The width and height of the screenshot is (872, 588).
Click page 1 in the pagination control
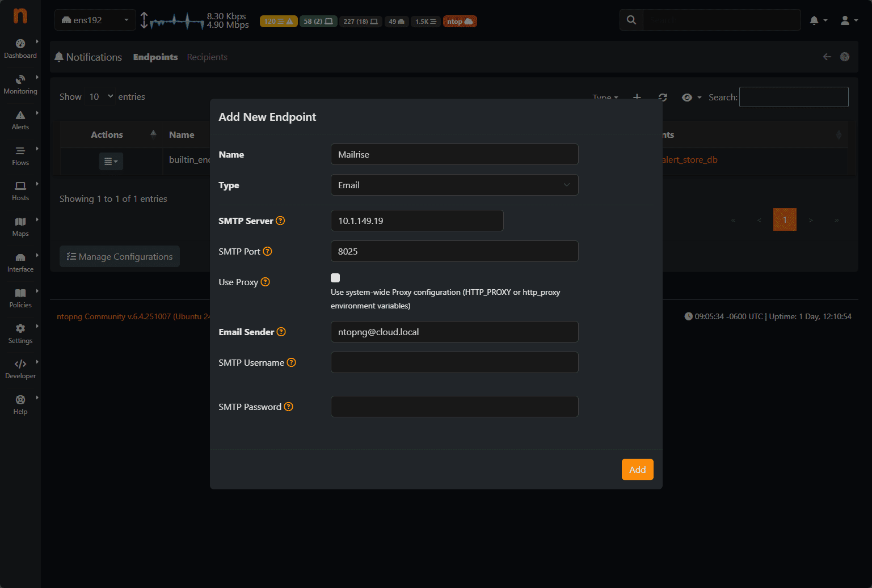[x=785, y=219]
